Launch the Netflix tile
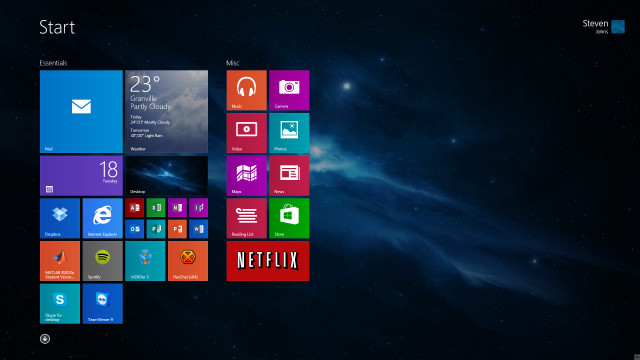Viewport: 640px width, 360px height. pyautogui.click(x=268, y=261)
